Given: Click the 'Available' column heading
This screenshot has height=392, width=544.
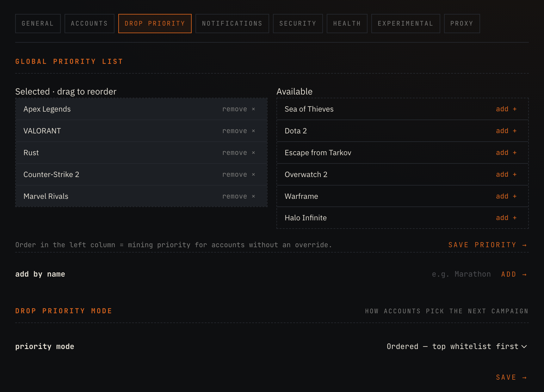Looking at the screenshot, I should click(x=294, y=92).
